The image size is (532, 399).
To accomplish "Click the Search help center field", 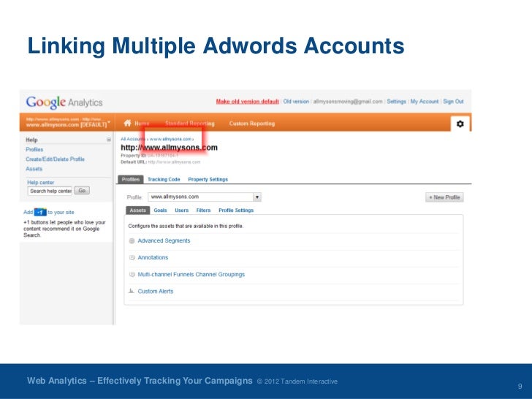I will pyautogui.click(x=50, y=191).
